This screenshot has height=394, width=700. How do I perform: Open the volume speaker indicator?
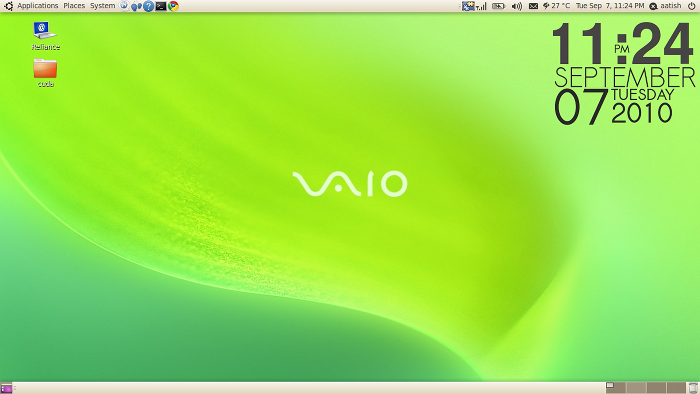click(517, 6)
